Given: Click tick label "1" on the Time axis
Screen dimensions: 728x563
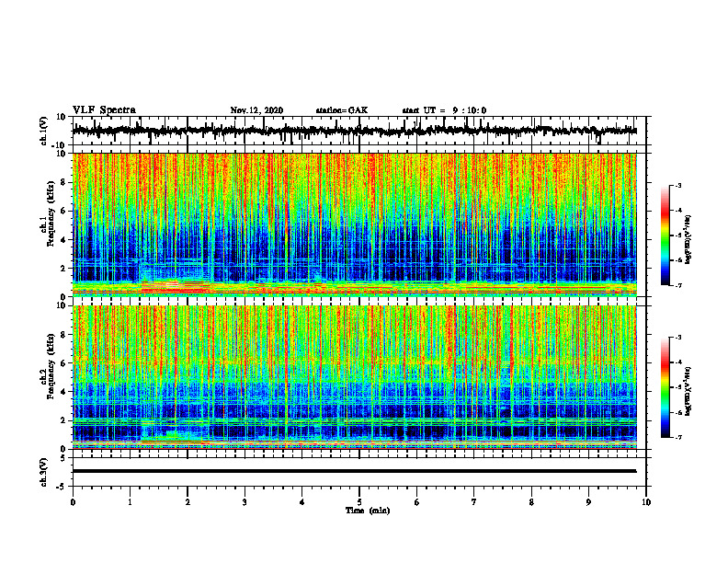Looking at the screenshot, I should coord(130,502).
